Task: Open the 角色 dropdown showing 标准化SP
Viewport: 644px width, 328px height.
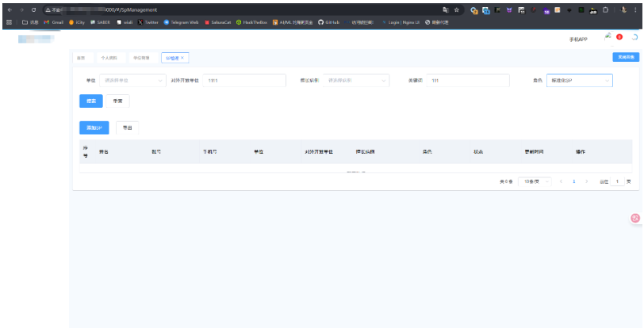Action: tap(580, 81)
